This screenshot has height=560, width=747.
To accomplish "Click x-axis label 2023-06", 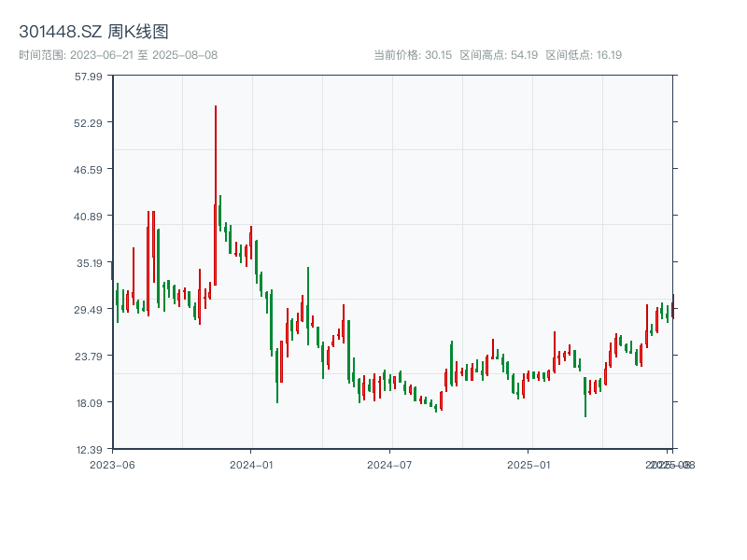I will point(112,465).
